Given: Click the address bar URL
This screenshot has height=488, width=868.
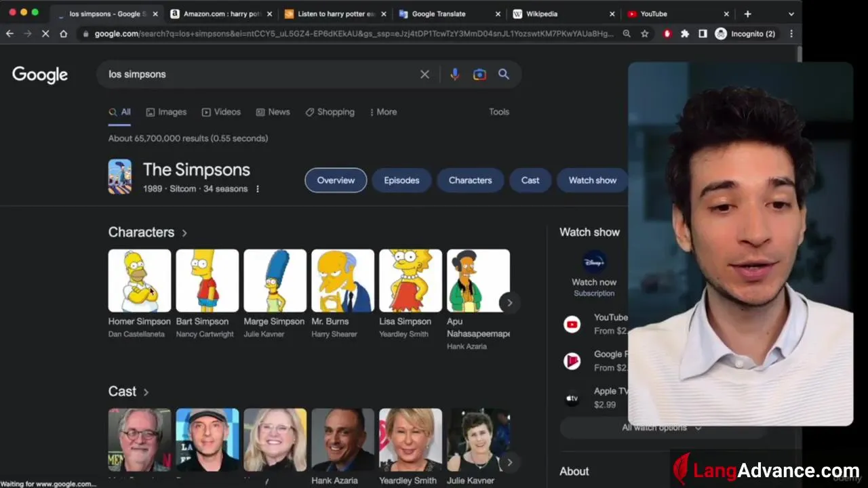Looking at the screenshot, I should click(353, 33).
